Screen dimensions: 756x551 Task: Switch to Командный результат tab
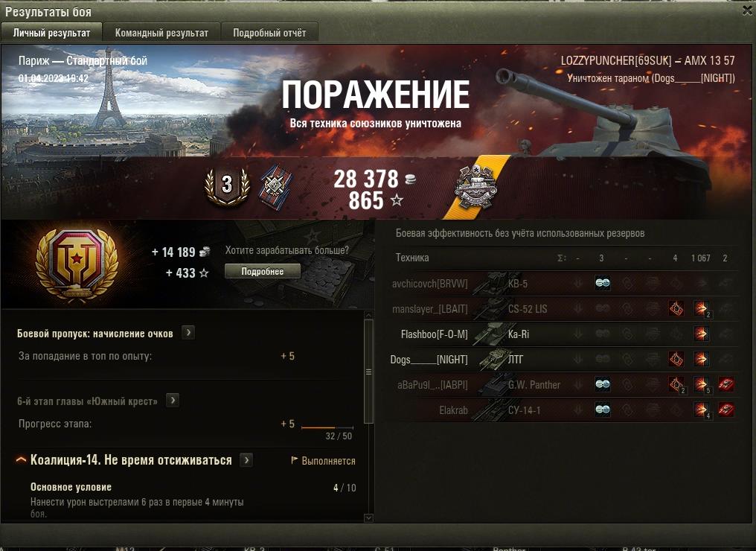pyautogui.click(x=161, y=33)
